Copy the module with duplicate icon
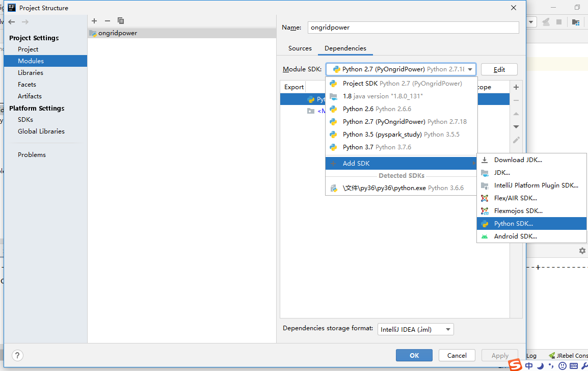 pyautogui.click(x=121, y=21)
